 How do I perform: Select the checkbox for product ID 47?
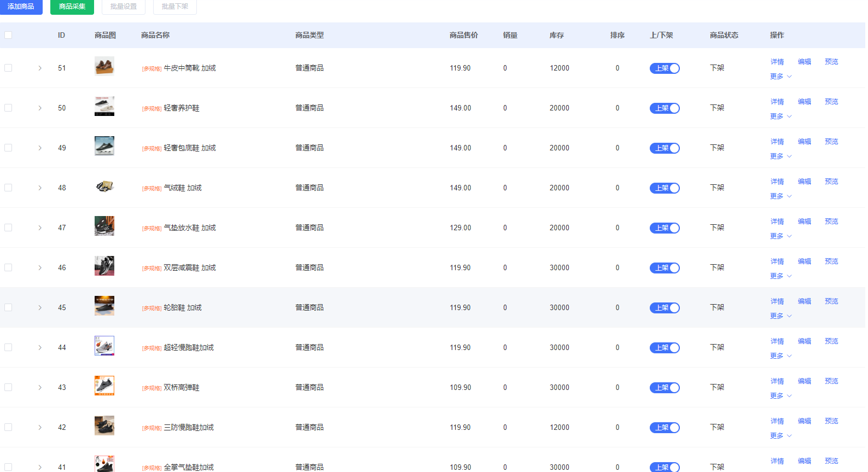8,228
